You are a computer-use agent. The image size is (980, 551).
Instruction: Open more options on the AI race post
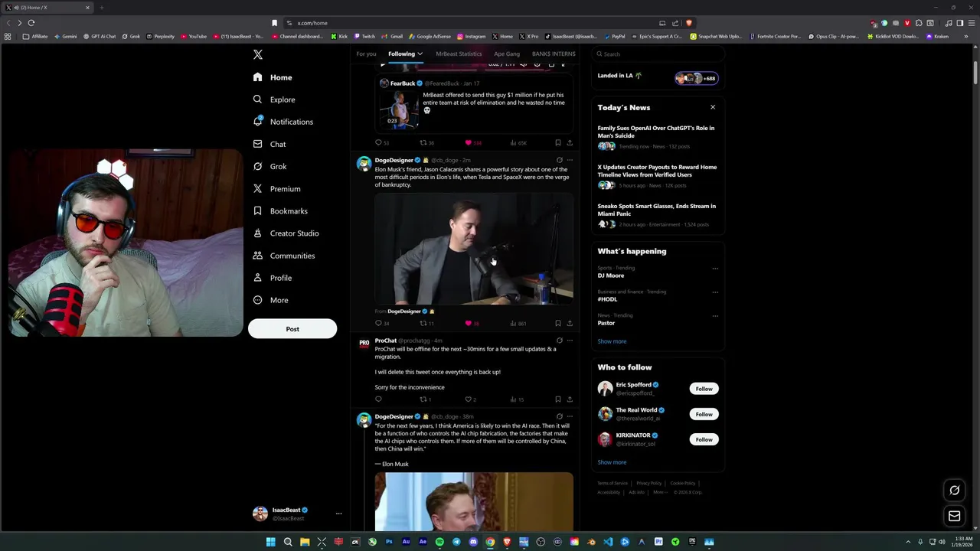[x=570, y=417]
